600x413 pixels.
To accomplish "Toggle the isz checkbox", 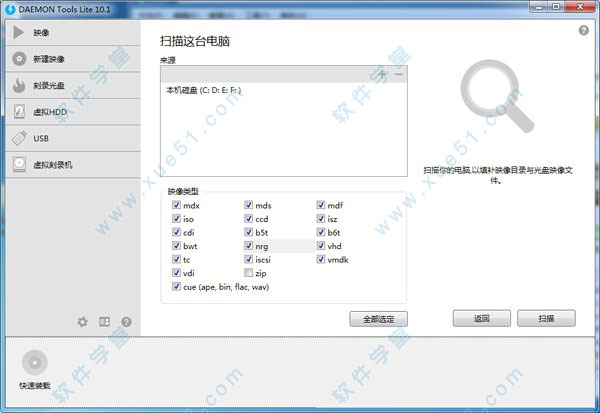I will pyautogui.click(x=321, y=219).
